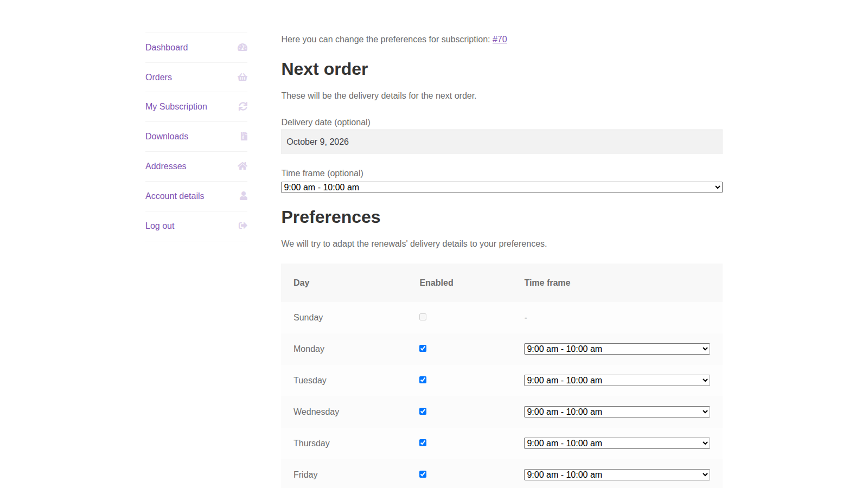Screen dimensions: 868x488
Task: Click the Time frame column header
Action: pyautogui.click(x=547, y=283)
